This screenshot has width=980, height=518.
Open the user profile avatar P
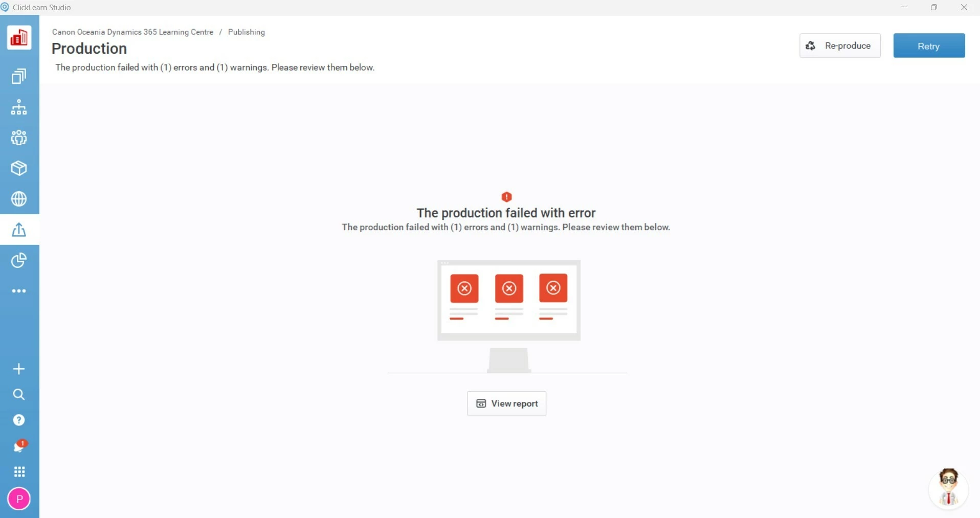click(19, 499)
